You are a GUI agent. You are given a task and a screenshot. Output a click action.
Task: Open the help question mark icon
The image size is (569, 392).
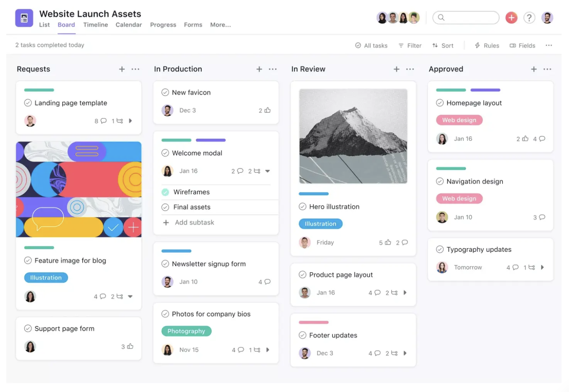pyautogui.click(x=529, y=18)
